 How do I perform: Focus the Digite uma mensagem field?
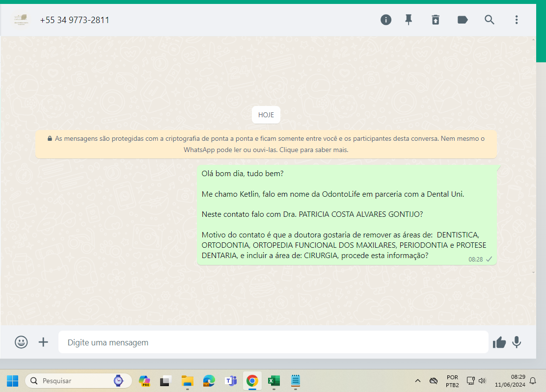point(273,342)
